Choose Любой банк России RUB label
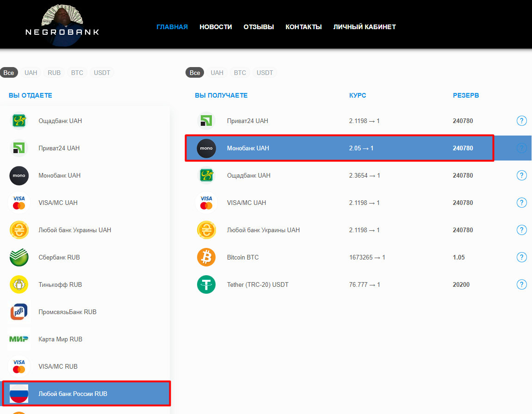The height and width of the screenshot is (414, 532). coord(73,394)
